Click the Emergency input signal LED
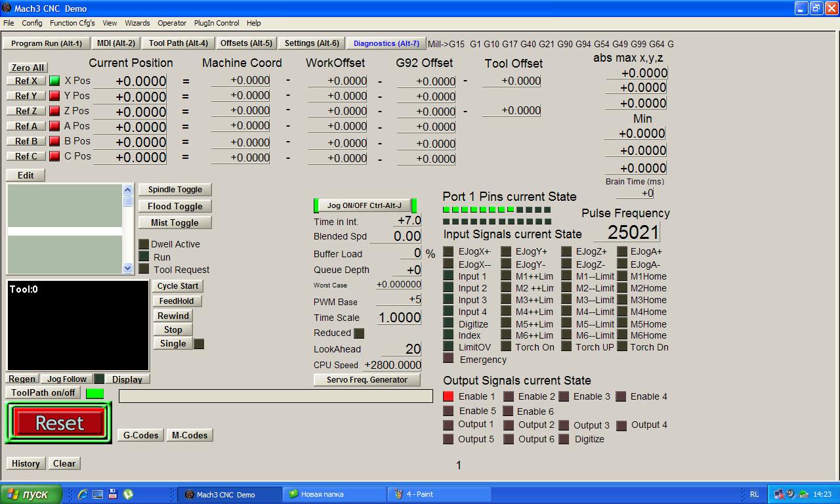The image size is (840, 504). [448, 358]
